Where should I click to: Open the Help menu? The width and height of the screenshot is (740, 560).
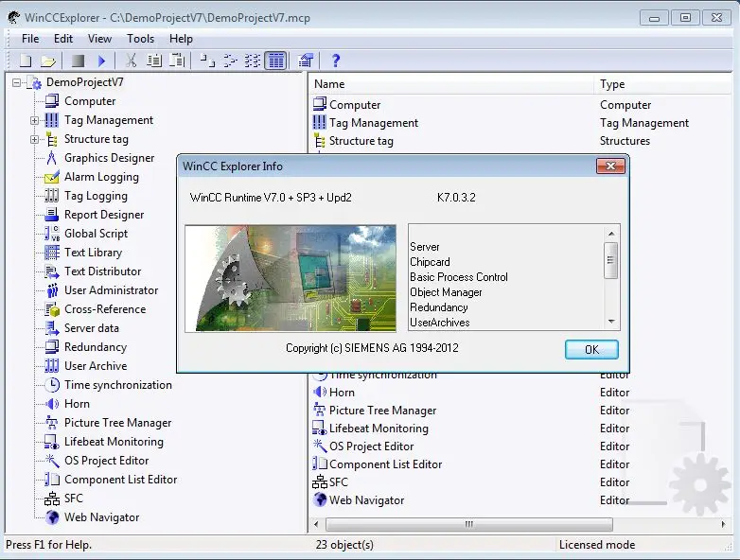click(182, 39)
